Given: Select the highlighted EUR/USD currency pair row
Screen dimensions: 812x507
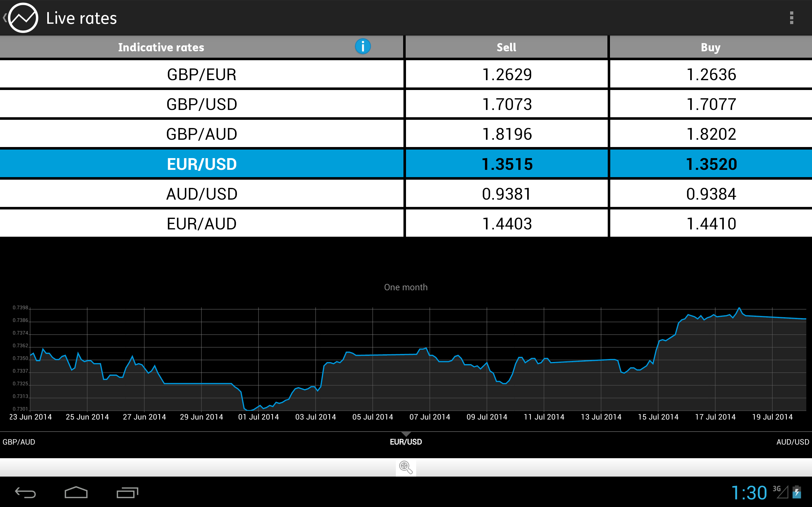Looking at the screenshot, I should click(x=202, y=163).
